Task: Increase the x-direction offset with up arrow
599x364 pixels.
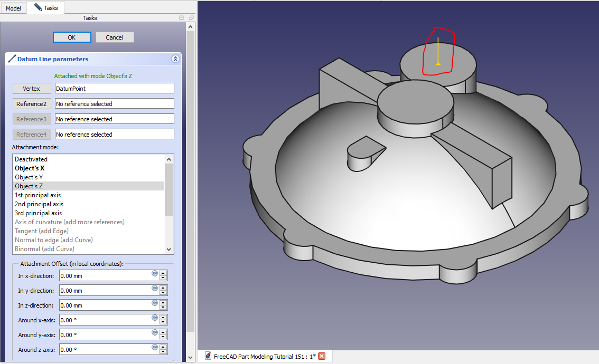Action: pyautogui.click(x=163, y=273)
